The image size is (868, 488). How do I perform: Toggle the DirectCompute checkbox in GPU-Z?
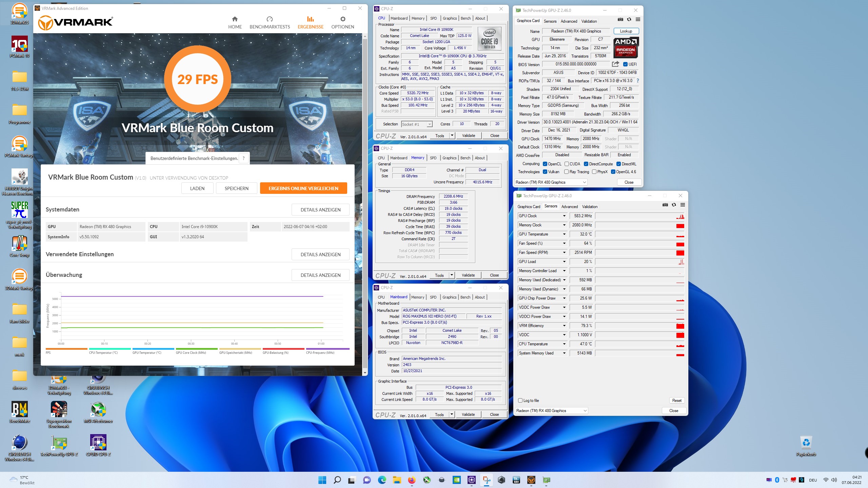pyautogui.click(x=586, y=164)
